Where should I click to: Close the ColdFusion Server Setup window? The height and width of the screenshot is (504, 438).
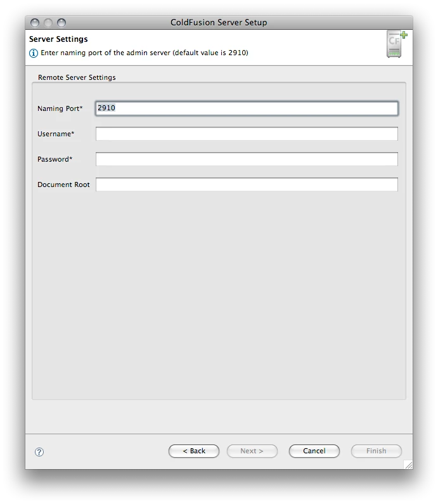click(x=35, y=23)
